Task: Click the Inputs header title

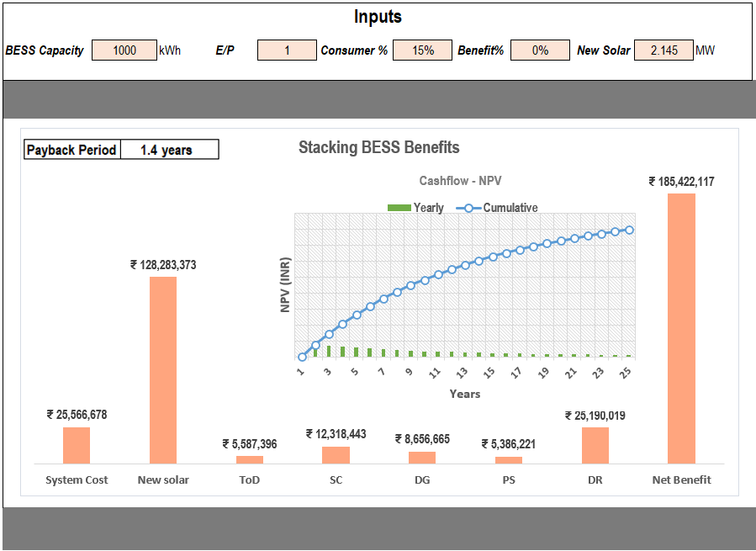Action: click(x=378, y=17)
